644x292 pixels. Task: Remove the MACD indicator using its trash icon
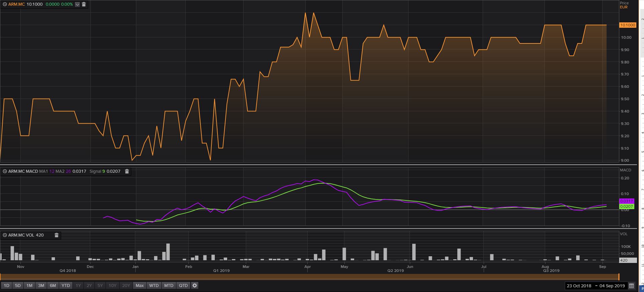pyautogui.click(x=127, y=171)
